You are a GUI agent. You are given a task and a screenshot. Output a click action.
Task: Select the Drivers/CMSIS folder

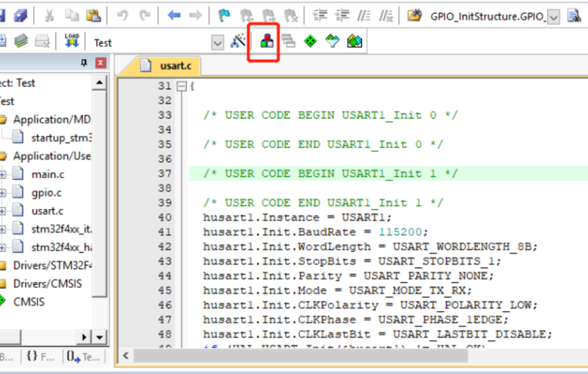(47, 283)
